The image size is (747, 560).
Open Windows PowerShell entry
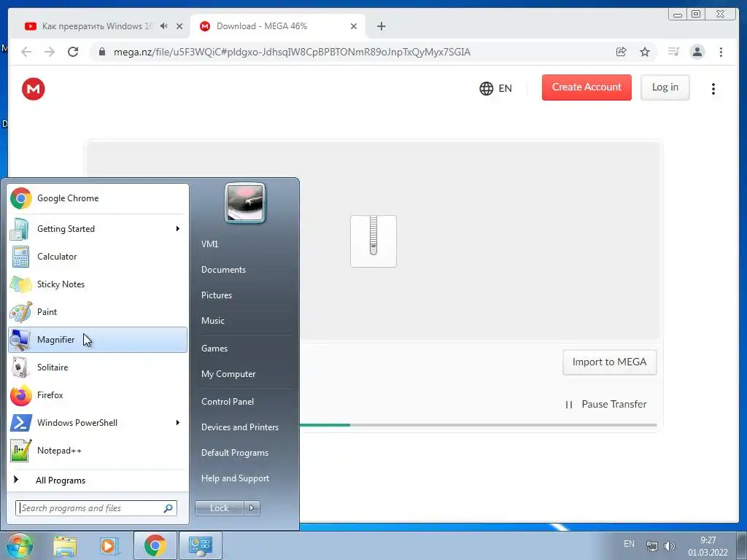click(98, 423)
